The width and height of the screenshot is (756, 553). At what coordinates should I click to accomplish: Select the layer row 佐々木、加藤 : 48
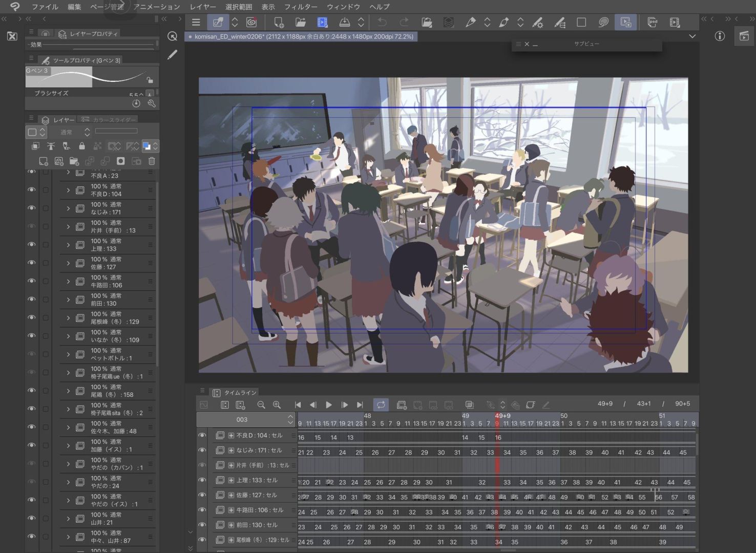click(108, 428)
